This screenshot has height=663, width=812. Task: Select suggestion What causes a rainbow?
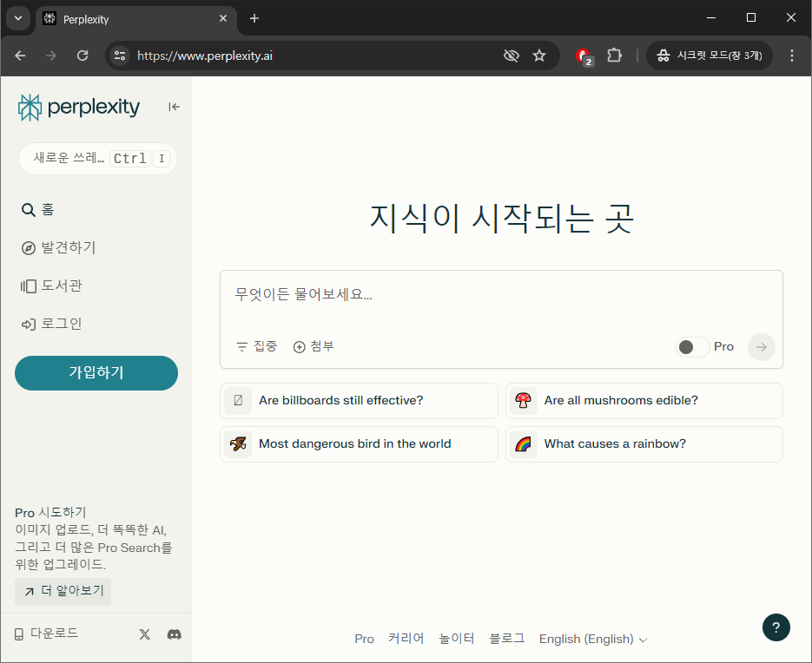click(644, 444)
